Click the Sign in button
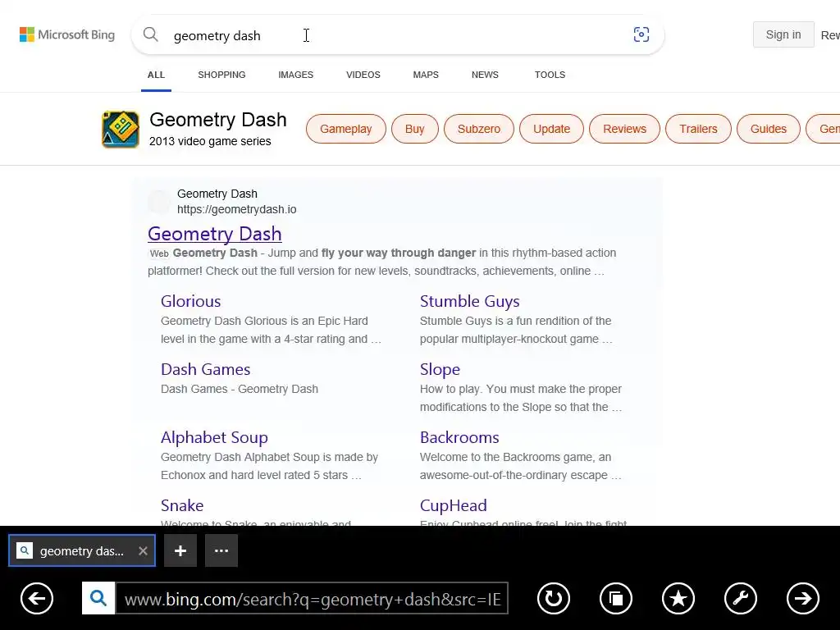This screenshot has height=630, width=840. (783, 34)
